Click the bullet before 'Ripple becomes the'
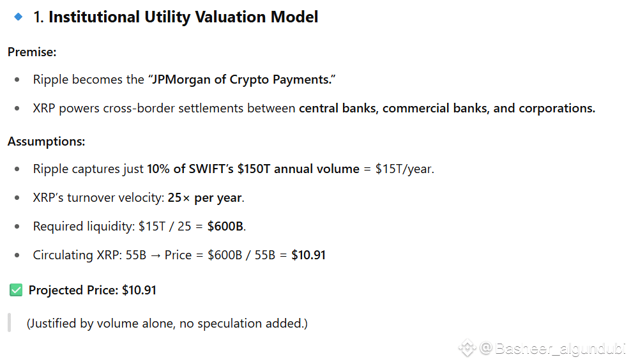The height and width of the screenshot is (364, 631). (18, 80)
